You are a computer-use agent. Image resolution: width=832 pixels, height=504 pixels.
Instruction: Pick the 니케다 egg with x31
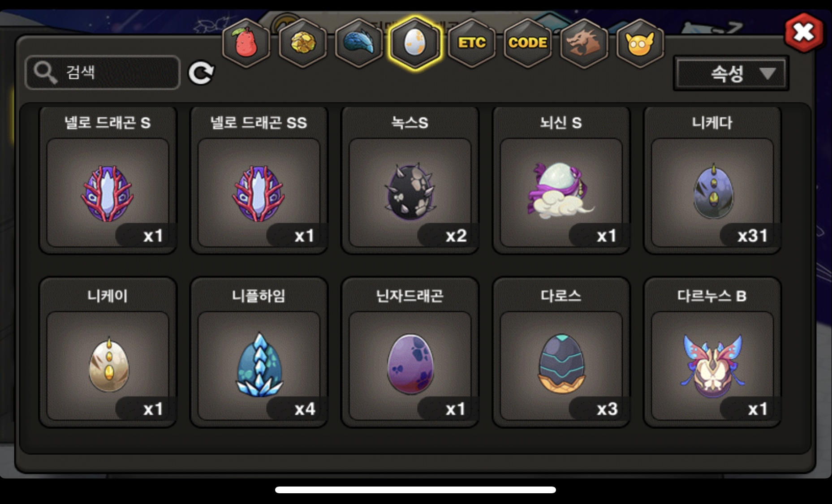pyautogui.click(x=712, y=180)
